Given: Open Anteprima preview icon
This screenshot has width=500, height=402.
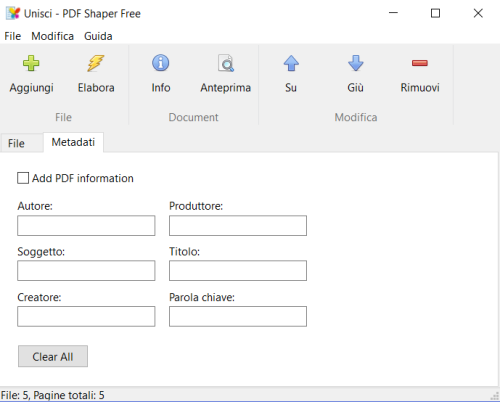Looking at the screenshot, I should point(226,63).
